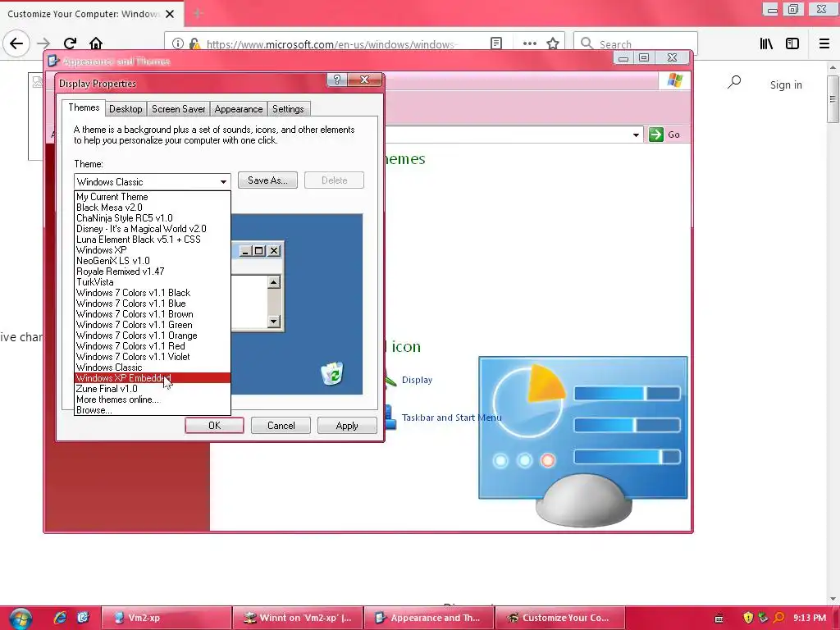This screenshot has width=840, height=630.
Task: Select Windows 7 Colors v1.1 Violet
Action: click(153, 357)
